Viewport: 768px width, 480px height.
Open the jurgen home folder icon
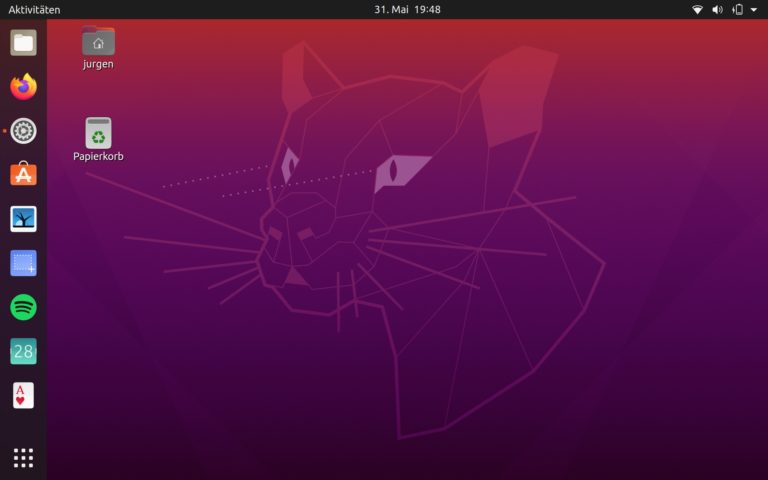(98, 41)
